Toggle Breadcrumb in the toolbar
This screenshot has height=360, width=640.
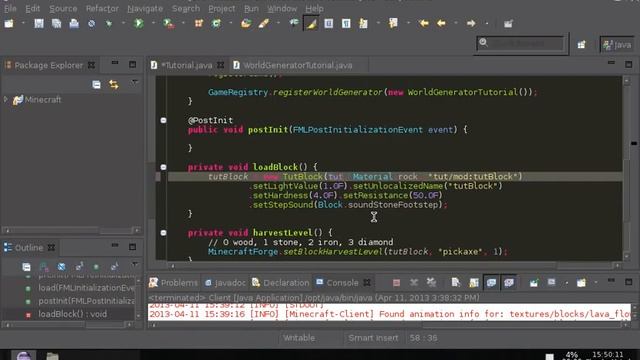[x=294, y=24]
